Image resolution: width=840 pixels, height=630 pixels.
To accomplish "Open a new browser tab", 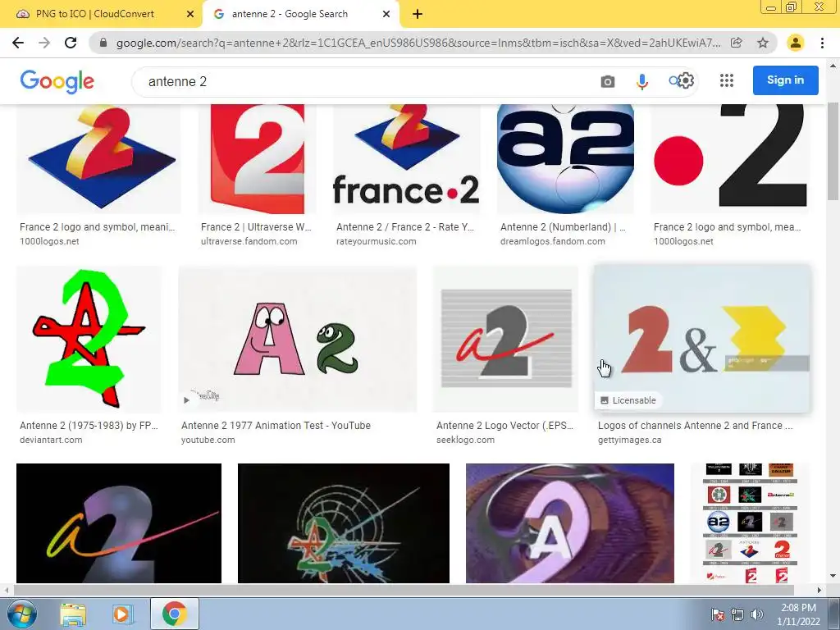I will point(418,14).
